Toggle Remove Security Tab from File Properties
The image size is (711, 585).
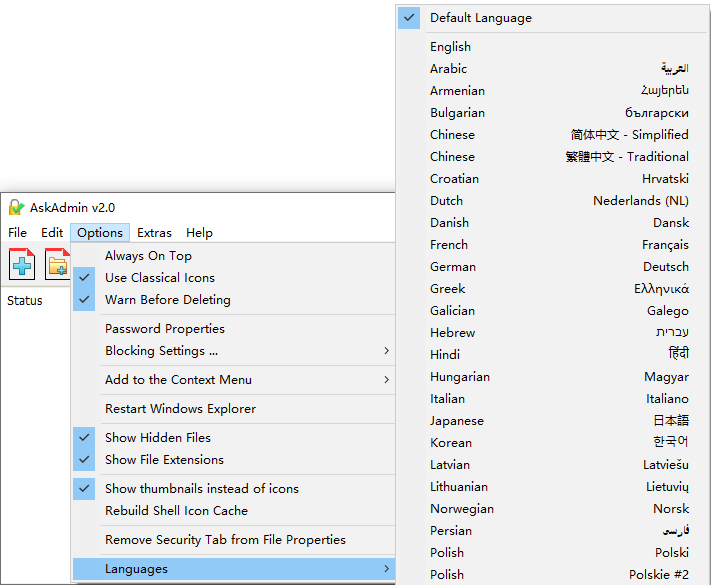[234, 540]
